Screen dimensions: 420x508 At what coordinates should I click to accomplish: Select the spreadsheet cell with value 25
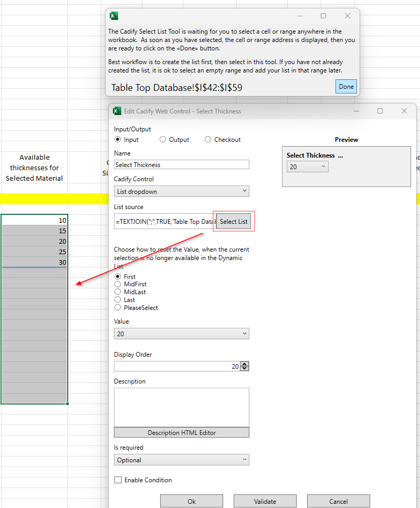tap(34, 252)
